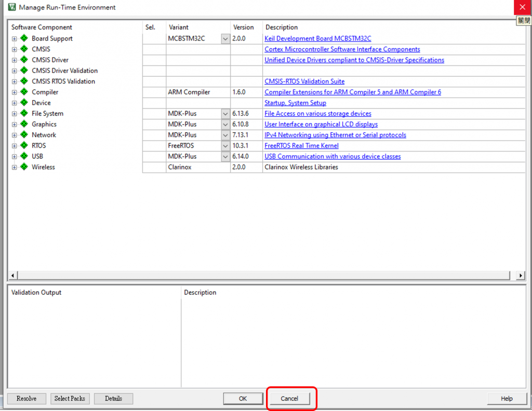Image resolution: width=532 pixels, height=411 pixels.
Task: Expand the CMSIS RTOS Validation node
Action: [x=14, y=81]
